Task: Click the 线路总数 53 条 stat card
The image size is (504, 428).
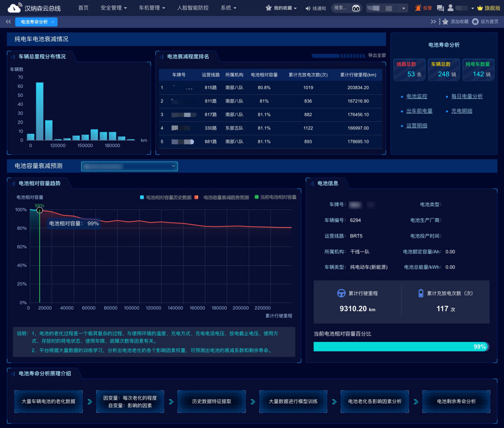Action: pos(410,70)
